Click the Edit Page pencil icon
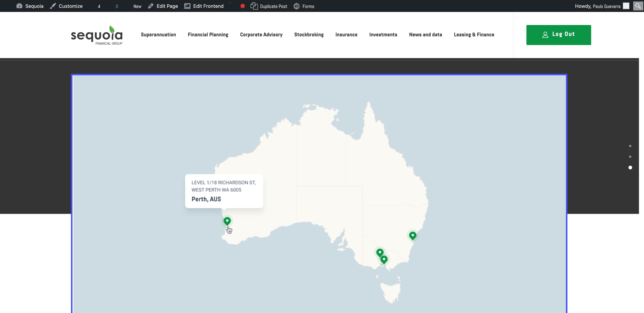The width and height of the screenshot is (644, 313). (x=151, y=6)
